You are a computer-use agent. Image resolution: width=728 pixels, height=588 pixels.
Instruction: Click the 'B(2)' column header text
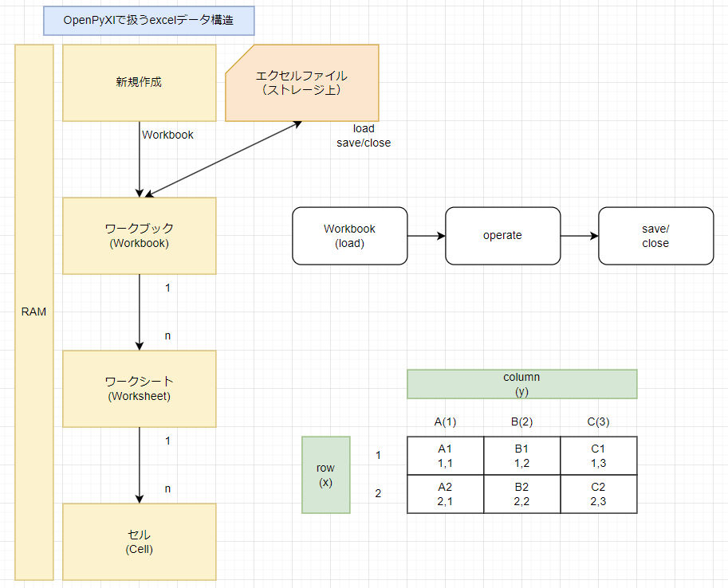point(521,421)
